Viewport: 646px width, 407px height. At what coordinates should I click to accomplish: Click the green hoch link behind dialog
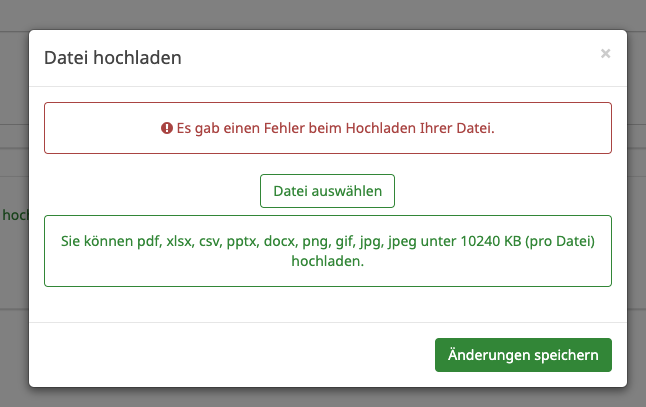point(14,214)
